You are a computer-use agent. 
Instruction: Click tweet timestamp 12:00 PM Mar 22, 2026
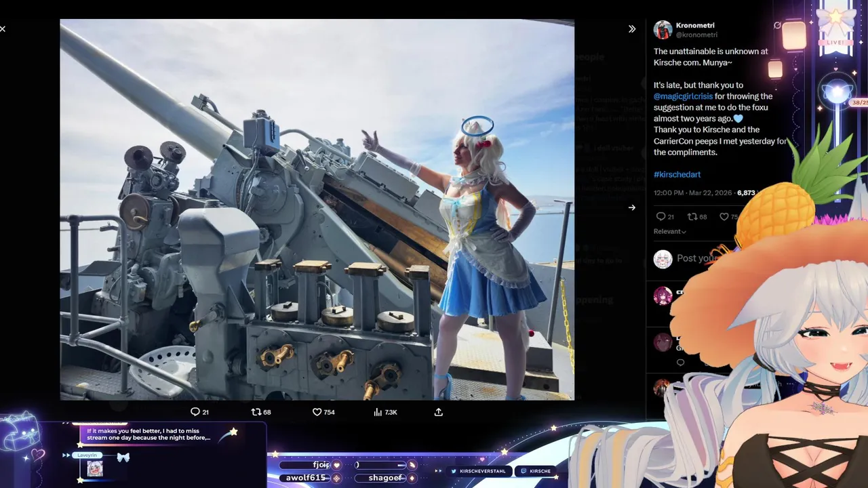point(693,193)
